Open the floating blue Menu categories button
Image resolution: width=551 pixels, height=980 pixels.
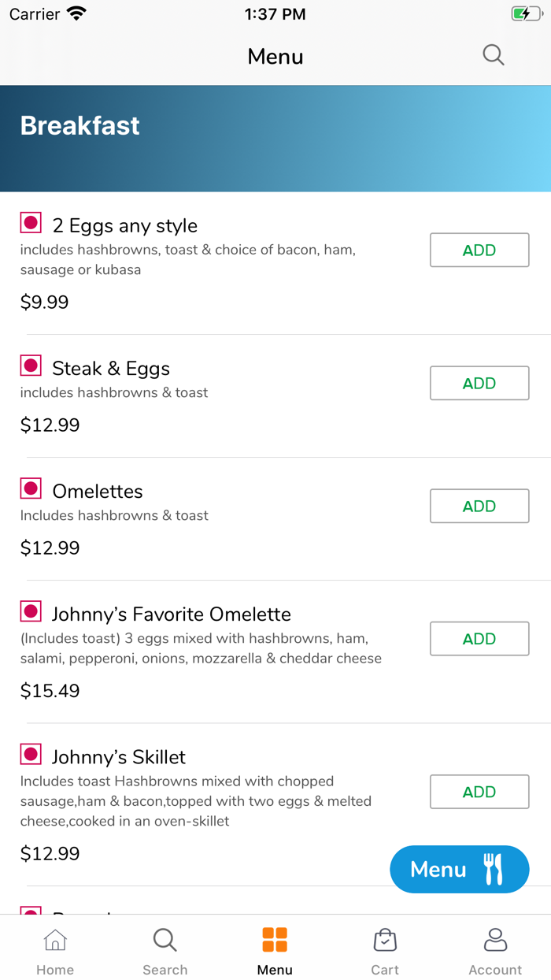pyautogui.click(x=459, y=869)
